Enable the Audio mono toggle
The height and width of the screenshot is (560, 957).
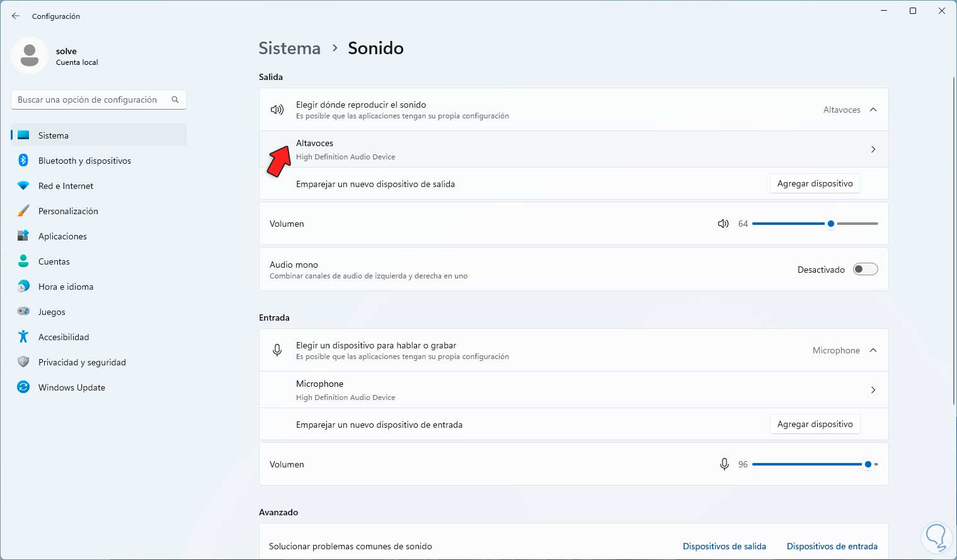click(x=865, y=270)
